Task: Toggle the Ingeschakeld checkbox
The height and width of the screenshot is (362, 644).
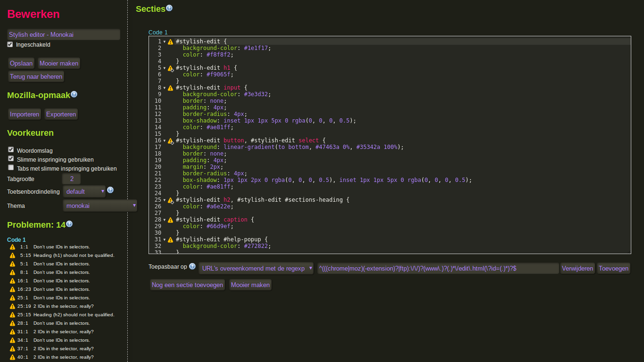Action: pos(10,44)
